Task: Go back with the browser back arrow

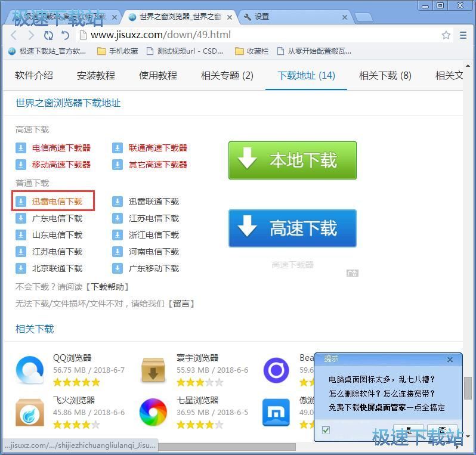Action: 14,35
